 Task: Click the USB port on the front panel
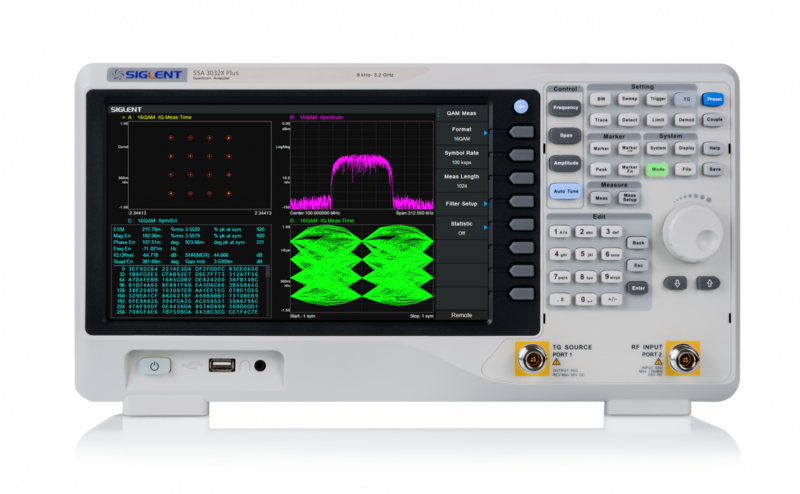coord(222,365)
